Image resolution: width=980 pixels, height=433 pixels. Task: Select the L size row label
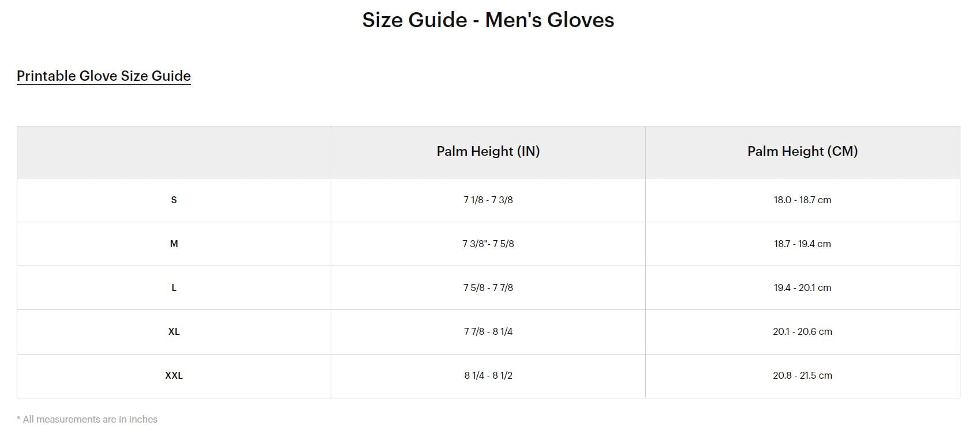[x=174, y=288]
